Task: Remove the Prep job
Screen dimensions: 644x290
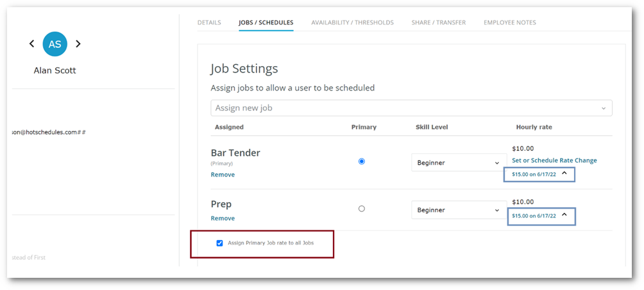Action: tap(223, 218)
